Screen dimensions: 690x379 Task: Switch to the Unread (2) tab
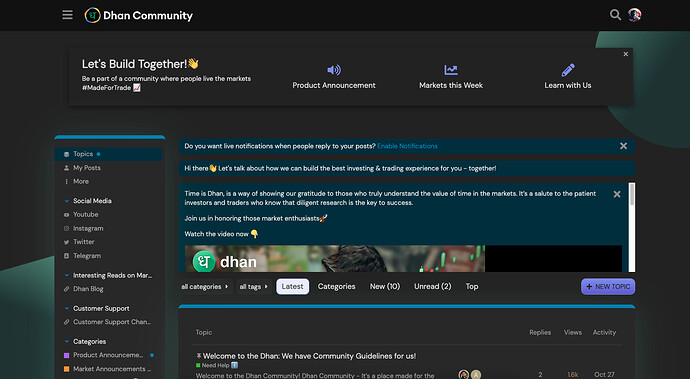pos(433,287)
